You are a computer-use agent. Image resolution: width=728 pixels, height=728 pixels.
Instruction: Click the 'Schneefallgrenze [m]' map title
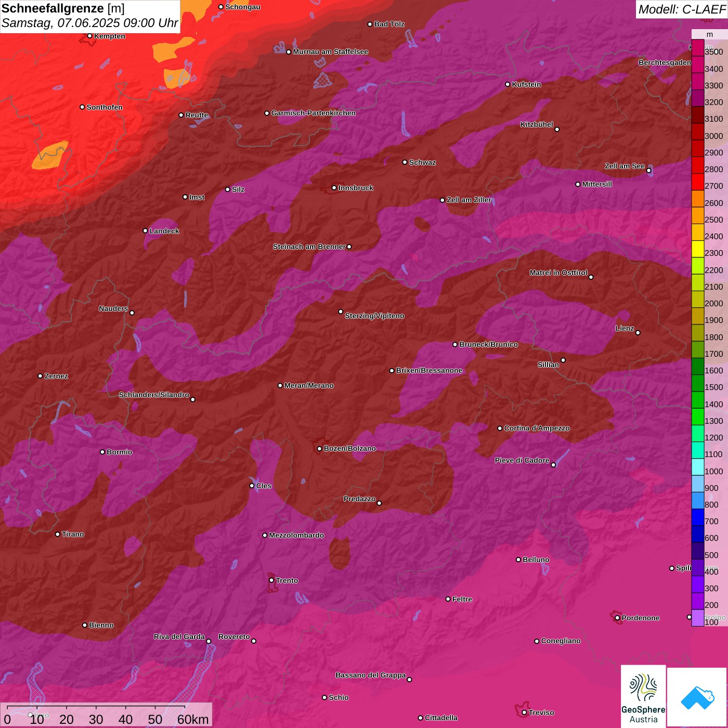(63, 8)
